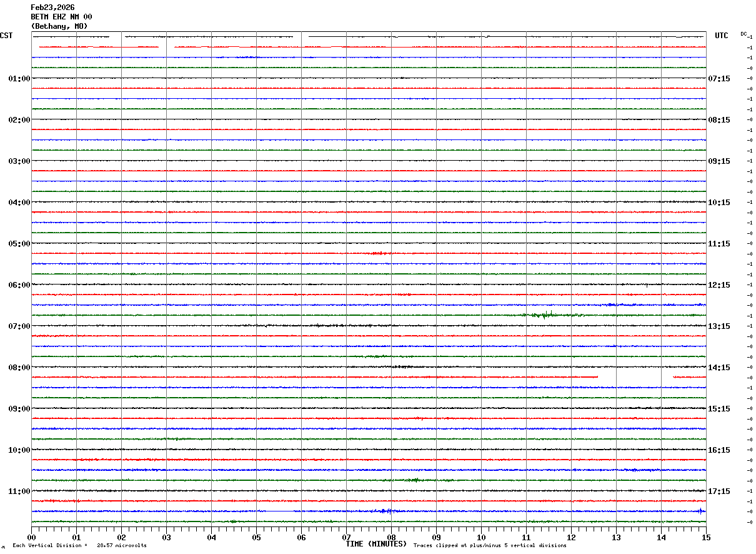
Task: Click the CST time zone header
Action: (6, 36)
